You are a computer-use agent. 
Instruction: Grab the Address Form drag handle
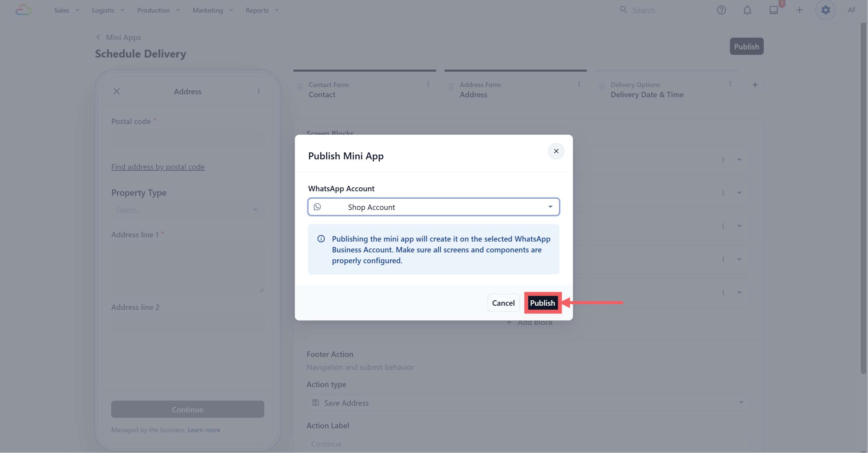coord(451,87)
